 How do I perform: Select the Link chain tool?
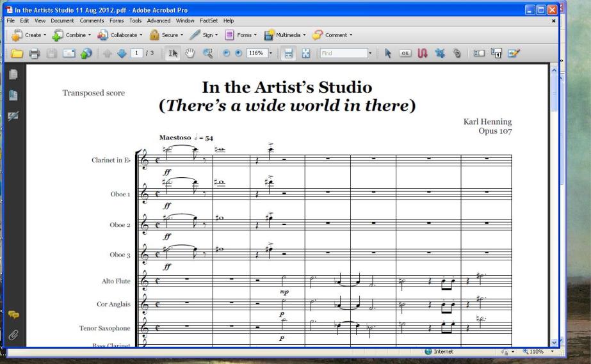tap(457, 54)
